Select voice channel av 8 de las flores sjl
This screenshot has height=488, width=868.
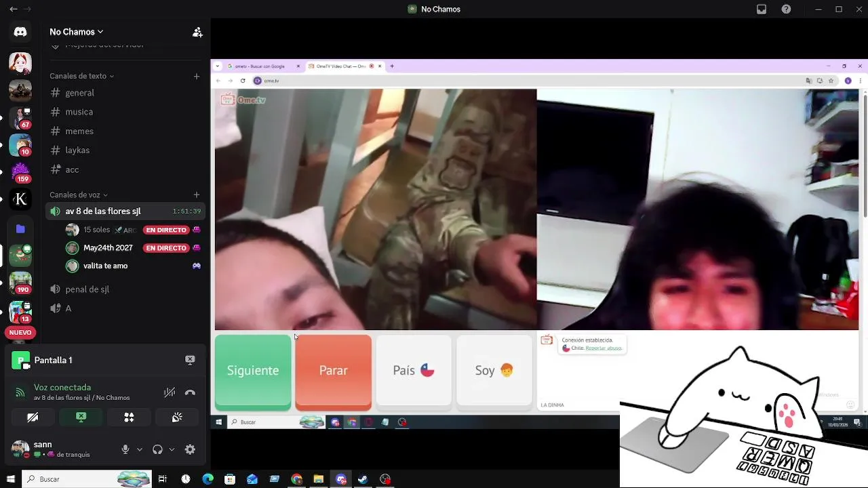(125, 211)
